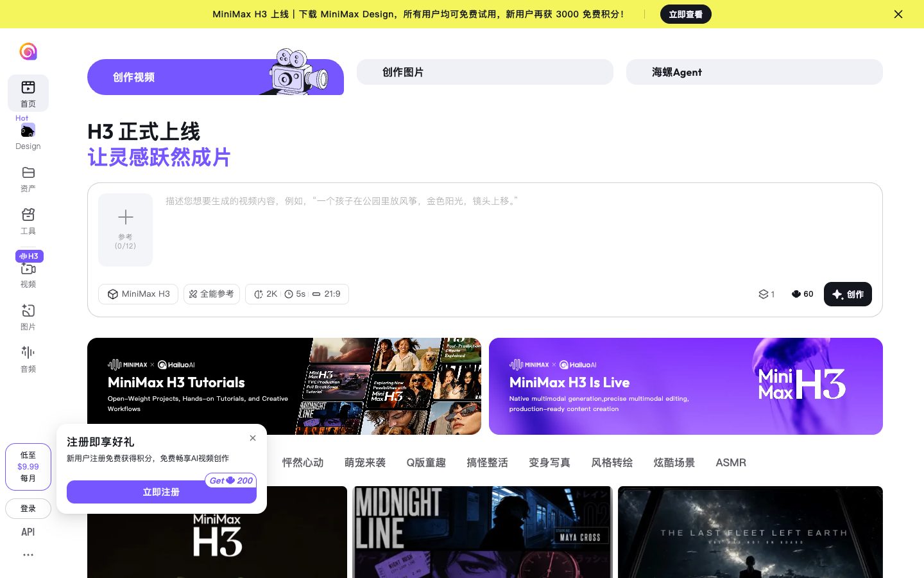
Task: Open the Midnight Line video thumbnail
Action: pyautogui.click(x=483, y=532)
